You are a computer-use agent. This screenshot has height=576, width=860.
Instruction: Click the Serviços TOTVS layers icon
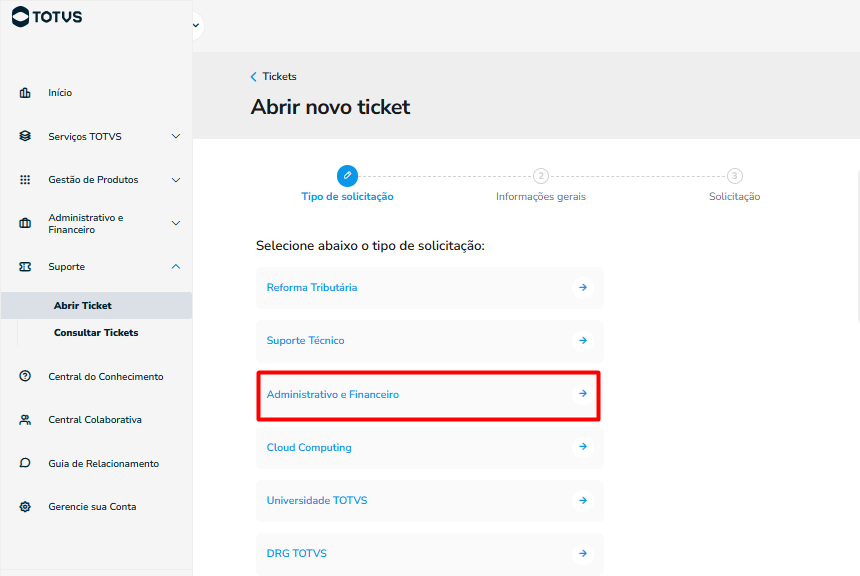(25, 136)
